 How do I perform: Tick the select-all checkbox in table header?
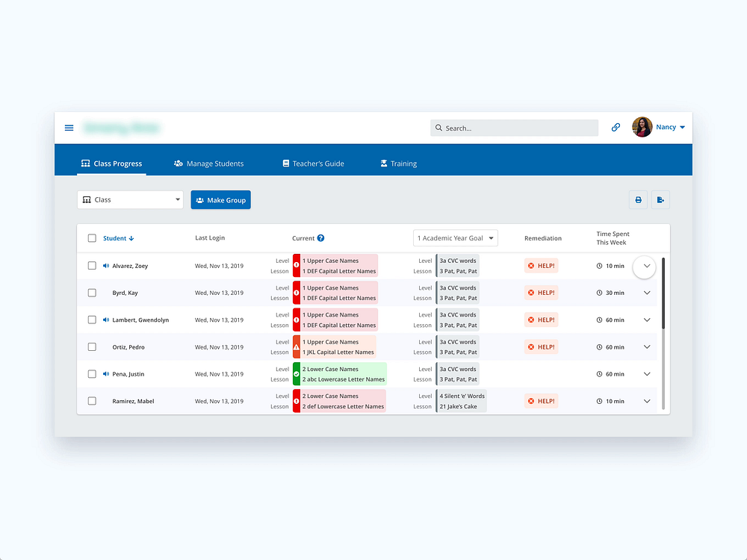click(92, 238)
